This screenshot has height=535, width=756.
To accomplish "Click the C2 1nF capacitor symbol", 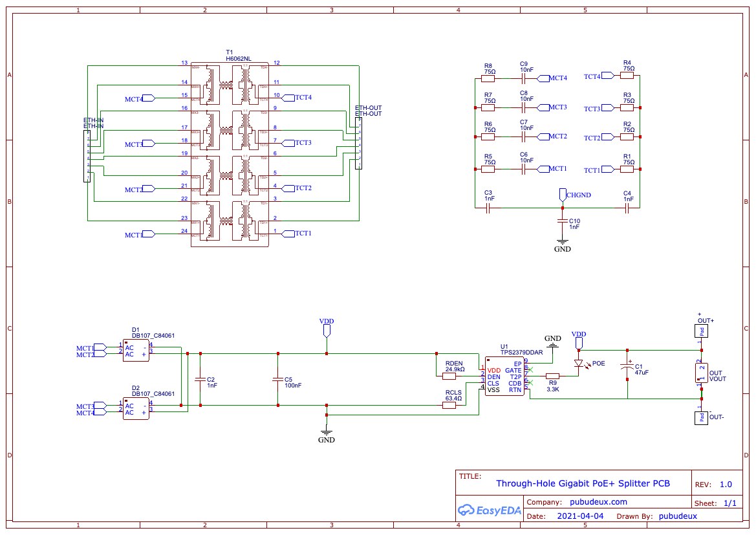I will click(x=200, y=380).
